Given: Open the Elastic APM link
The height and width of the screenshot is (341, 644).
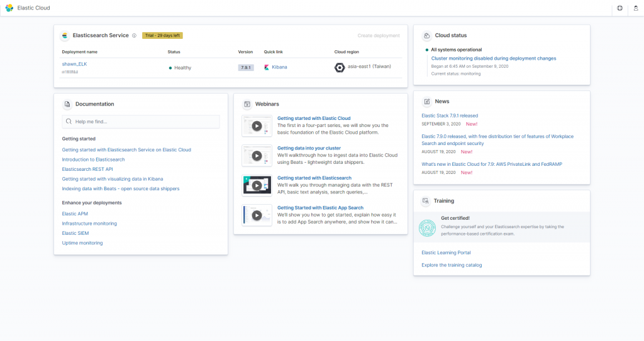Looking at the screenshot, I should coord(75,214).
